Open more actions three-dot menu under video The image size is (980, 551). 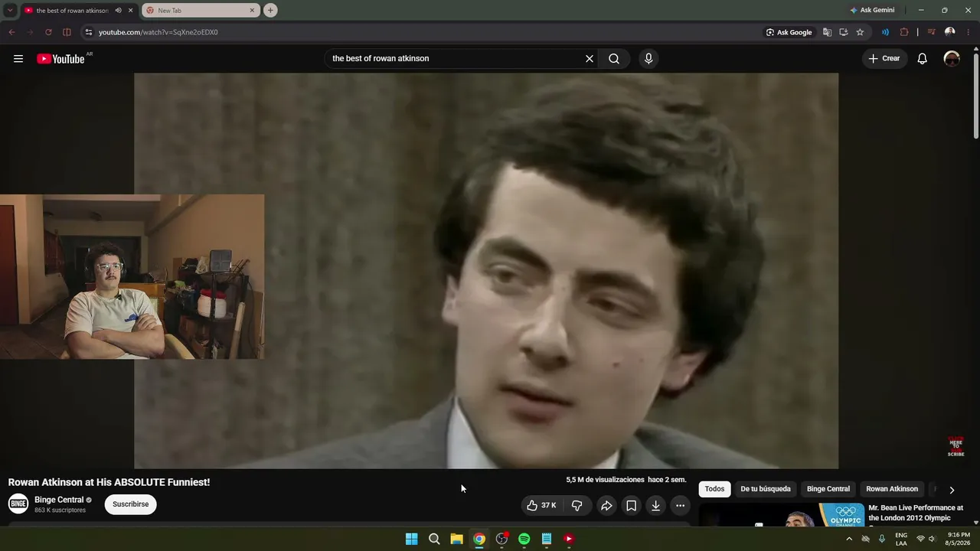[x=680, y=505]
